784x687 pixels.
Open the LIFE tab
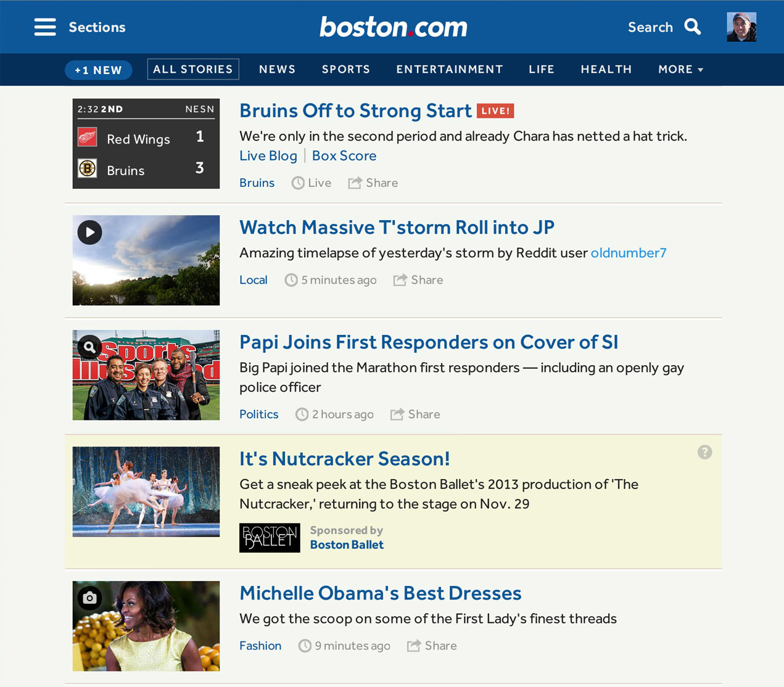(x=542, y=70)
